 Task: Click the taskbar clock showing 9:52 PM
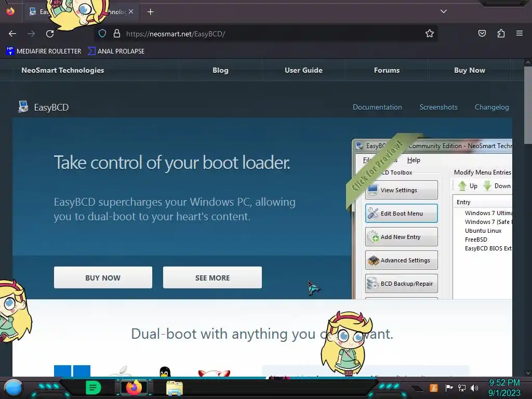pos(504,388)
